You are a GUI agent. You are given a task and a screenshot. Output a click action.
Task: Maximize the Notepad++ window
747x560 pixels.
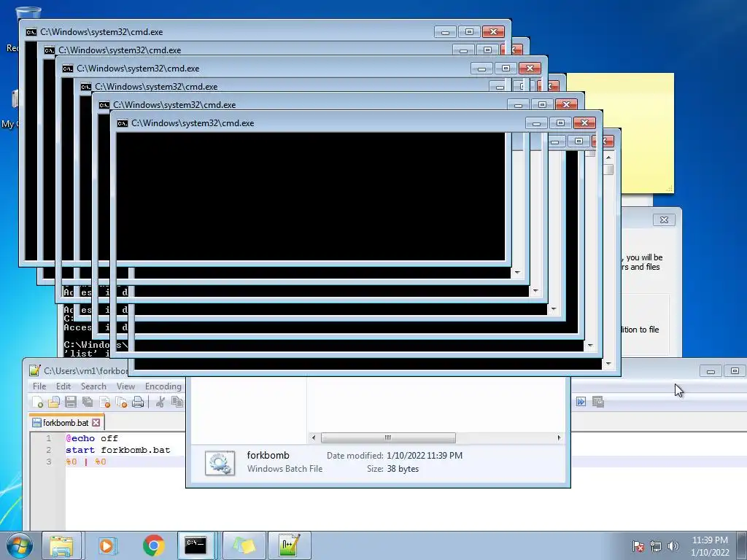(735, 371)
